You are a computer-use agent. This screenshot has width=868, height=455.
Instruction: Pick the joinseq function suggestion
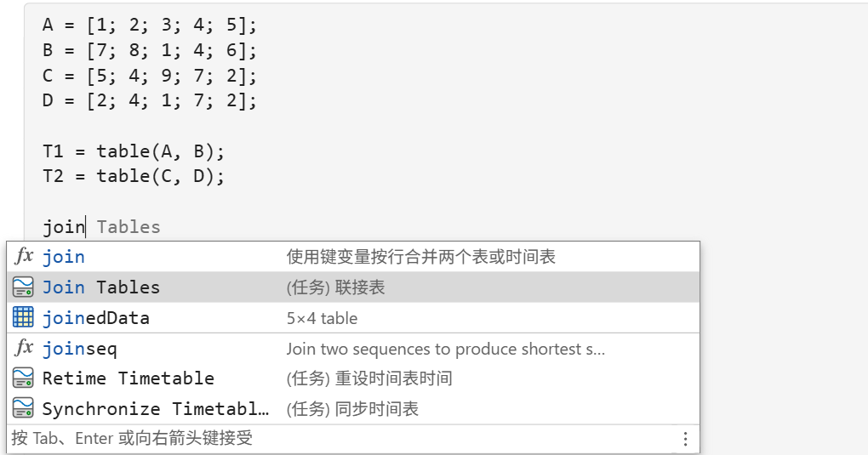click(353, 349)
